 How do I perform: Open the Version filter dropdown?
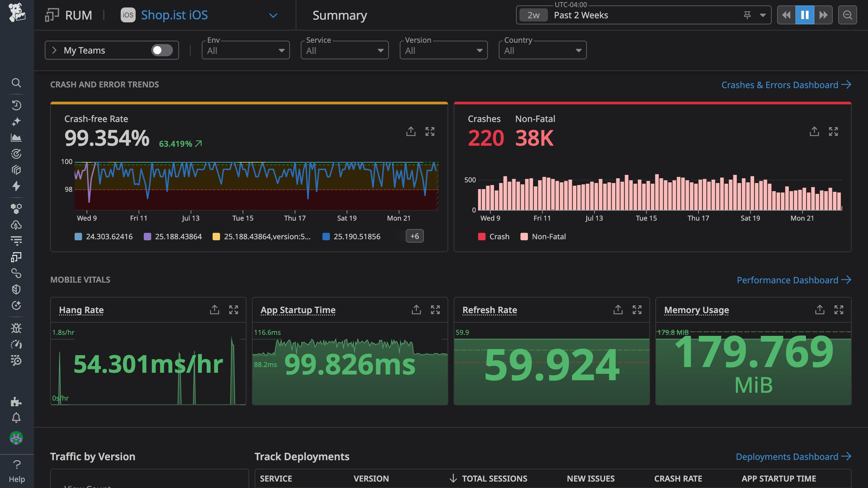[443, 50]
